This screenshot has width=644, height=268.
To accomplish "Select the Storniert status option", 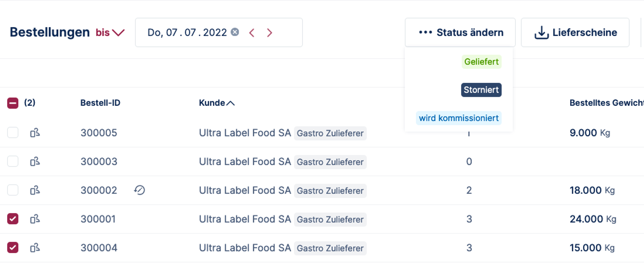I will 481,90.
